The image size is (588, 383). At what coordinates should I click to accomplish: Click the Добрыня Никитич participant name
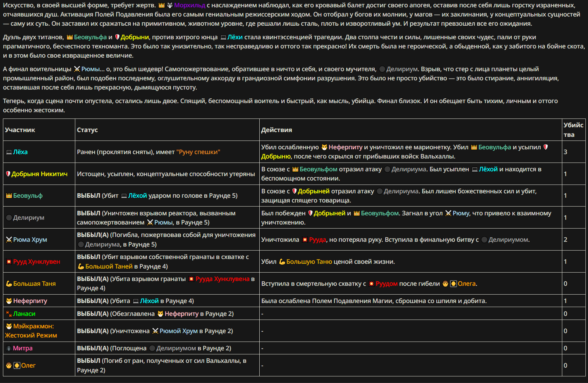[39, 174]
